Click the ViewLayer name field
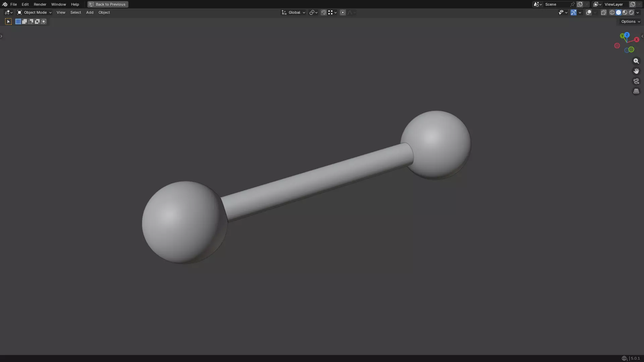The width and height of the screenshot is (644, 362). pos(616,4)
